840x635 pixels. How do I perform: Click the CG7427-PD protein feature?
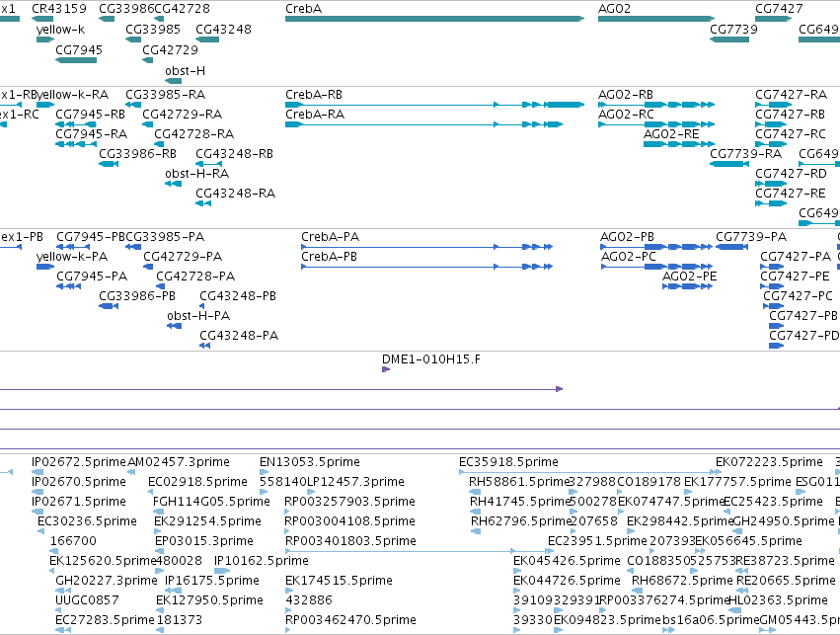[x=776, y=346]
